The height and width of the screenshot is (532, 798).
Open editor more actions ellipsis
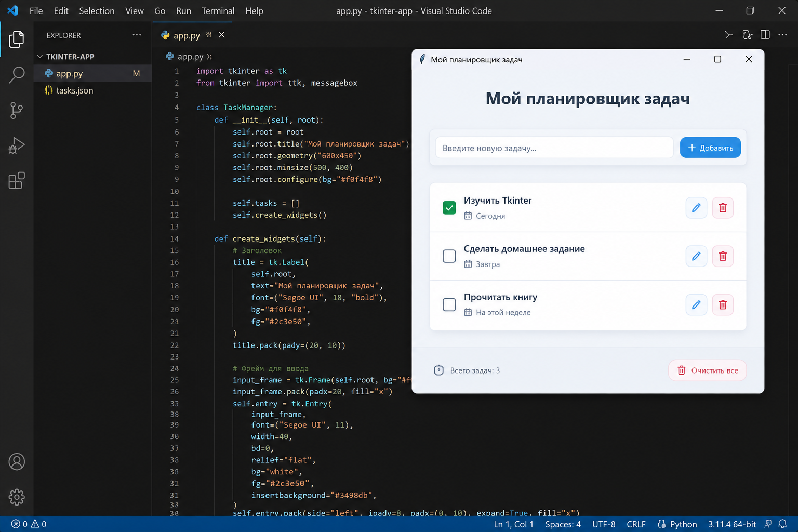(782, 35)
